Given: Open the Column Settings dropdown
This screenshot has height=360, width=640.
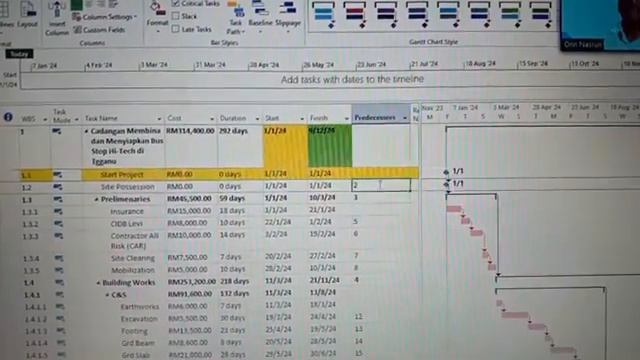Looking at the screenshot, I should point(104,17).
